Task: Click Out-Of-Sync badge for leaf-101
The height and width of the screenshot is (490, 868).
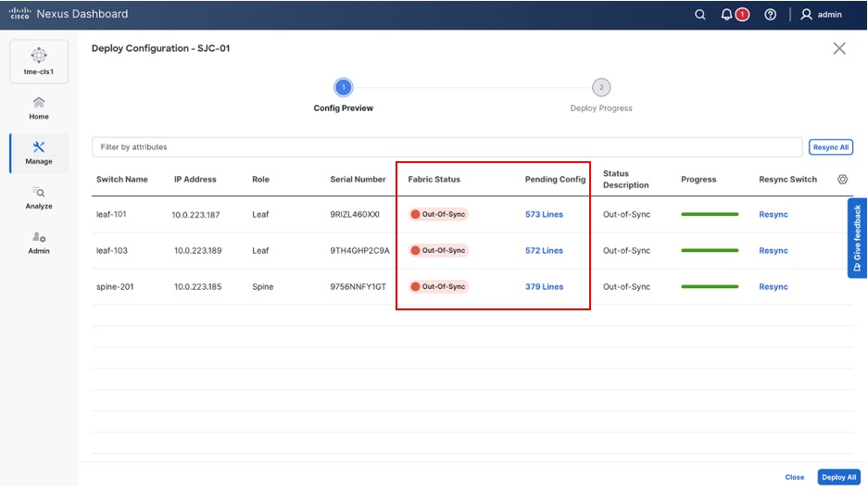Action: [x=438, y=214]
